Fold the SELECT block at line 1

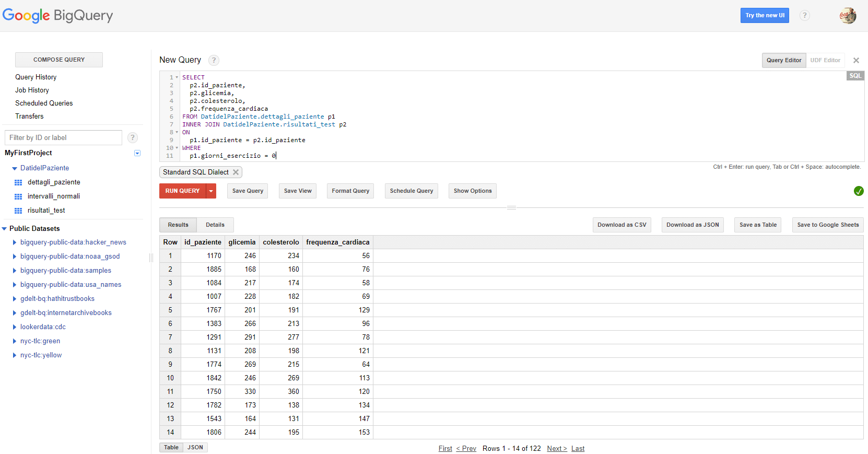[177, 77]
